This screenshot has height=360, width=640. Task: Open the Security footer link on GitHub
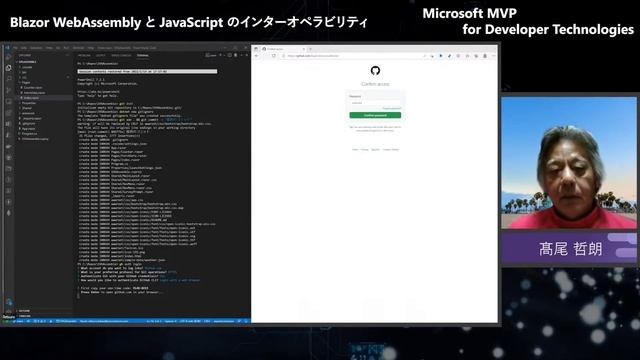point(376,149)
